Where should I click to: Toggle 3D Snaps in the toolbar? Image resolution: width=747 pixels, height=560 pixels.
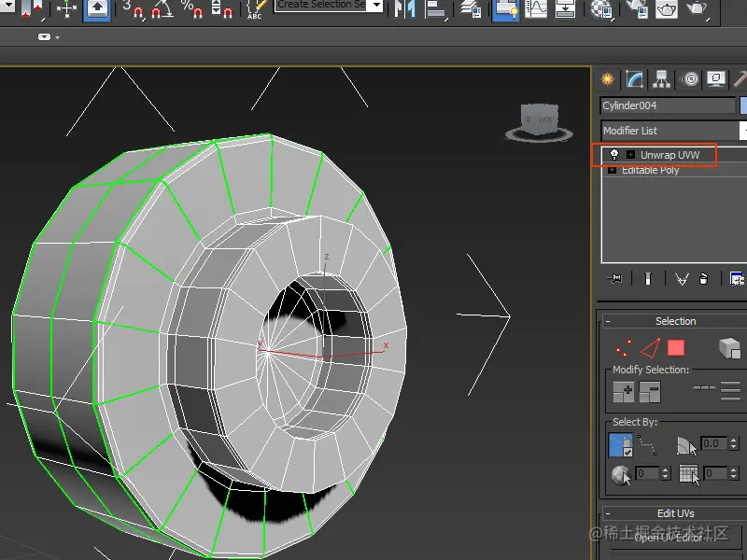[x=133, y=9]
